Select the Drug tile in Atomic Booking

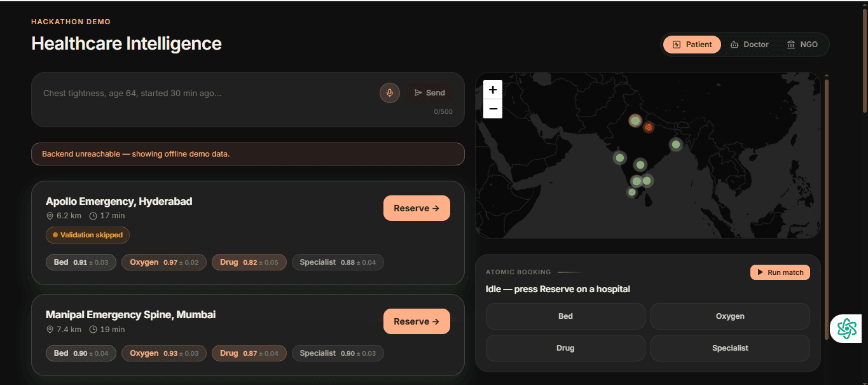tap(565, 348)
